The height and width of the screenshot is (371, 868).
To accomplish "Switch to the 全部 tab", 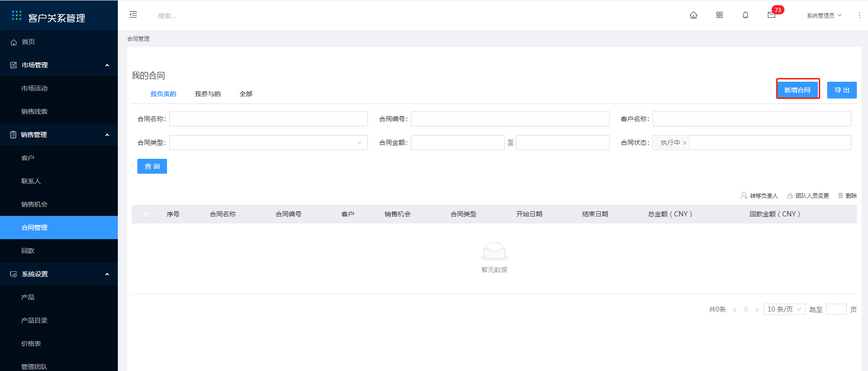I will 246,94.
